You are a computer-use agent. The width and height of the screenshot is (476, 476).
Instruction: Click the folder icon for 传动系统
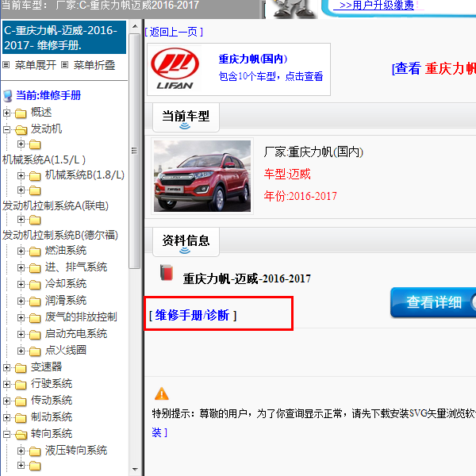coord(21,401)
